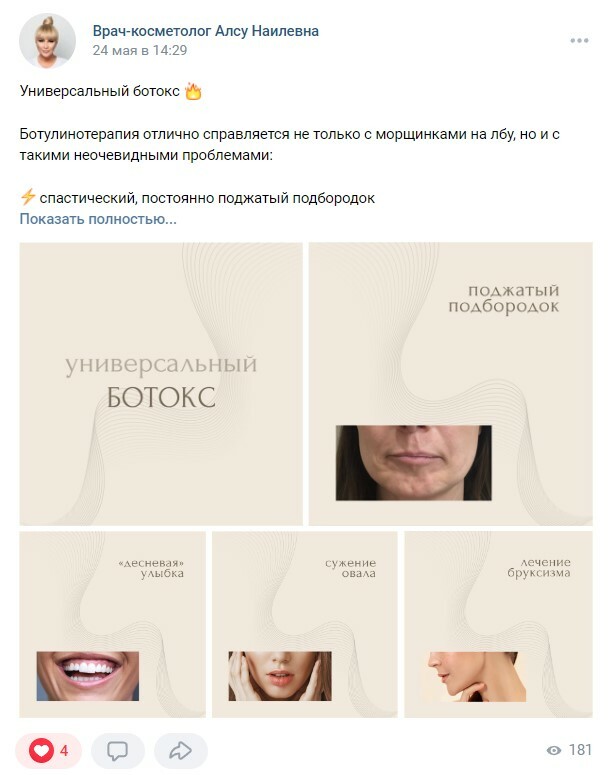The height and width of the screenshot is (775, 615).
Task: Click the smiling teeth photo
Action: click(x=88, y=676)
